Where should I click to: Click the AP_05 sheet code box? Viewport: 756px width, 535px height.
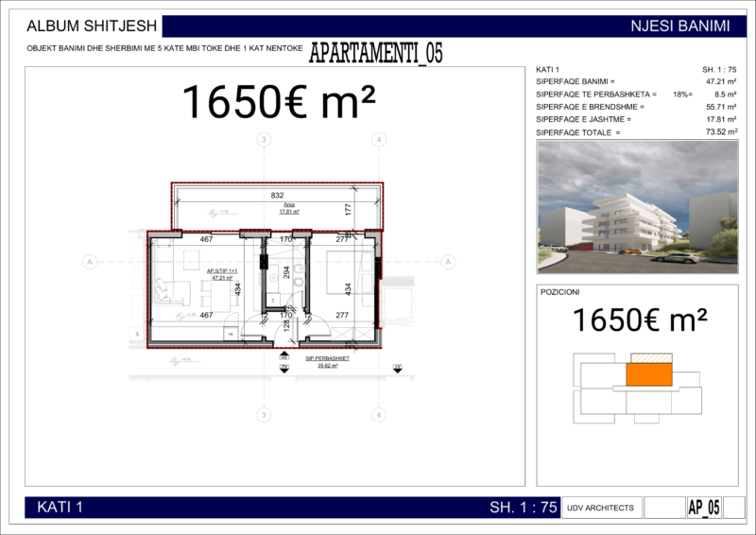click(704, 508)
